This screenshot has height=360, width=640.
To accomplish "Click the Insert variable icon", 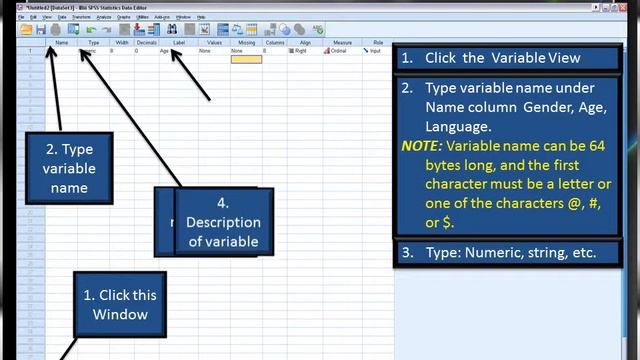I will point(204,30).
